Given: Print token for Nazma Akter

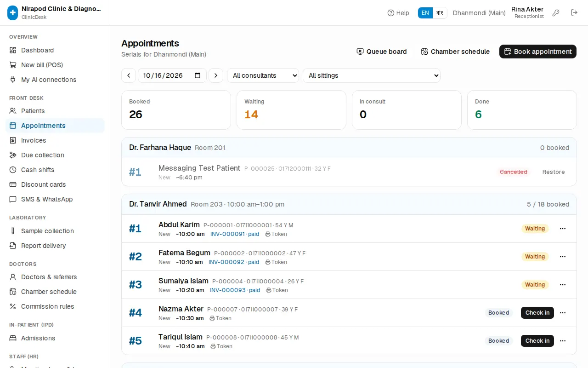Looking at the screenshot, I should coord(220,318).
